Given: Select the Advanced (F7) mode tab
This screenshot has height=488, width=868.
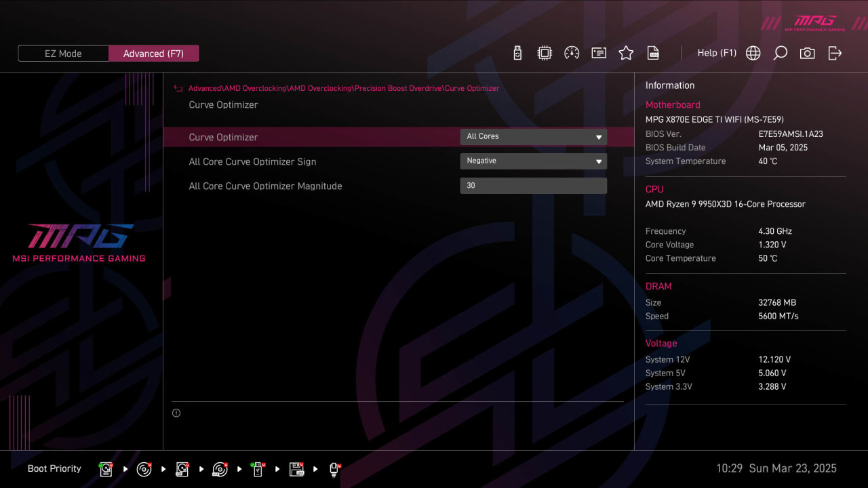Looking at the screenshot, I should pos(153,54).
